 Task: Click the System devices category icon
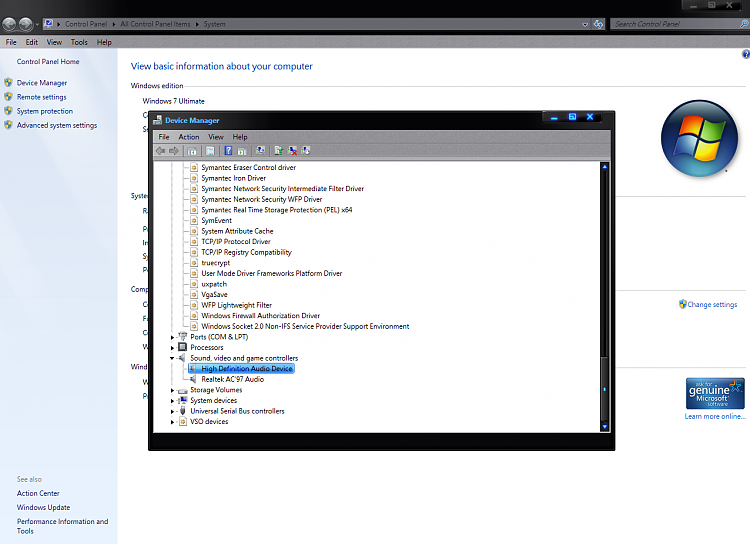pyautogui.click(x=182, y=400)
